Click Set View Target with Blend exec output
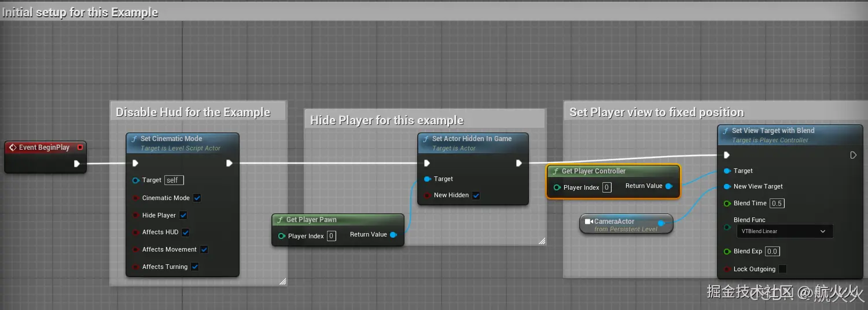Screen dimensions: 868x310 coord(853,155)
